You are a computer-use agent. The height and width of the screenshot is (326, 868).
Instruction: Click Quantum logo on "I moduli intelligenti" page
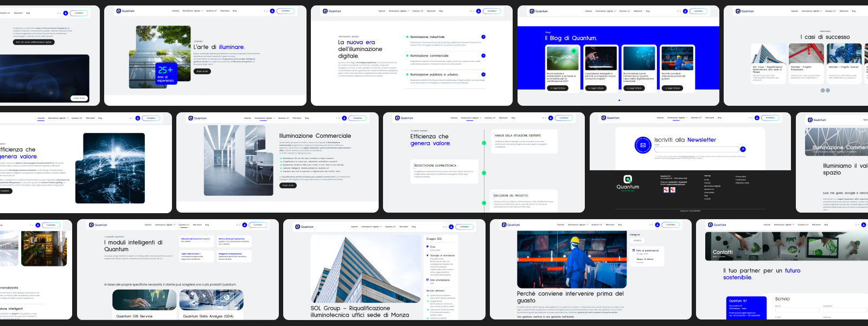tap(98, 225)
